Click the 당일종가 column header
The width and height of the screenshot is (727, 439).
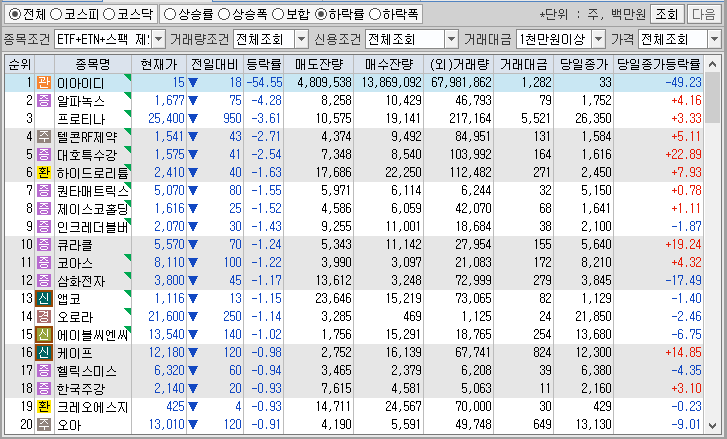583,64
